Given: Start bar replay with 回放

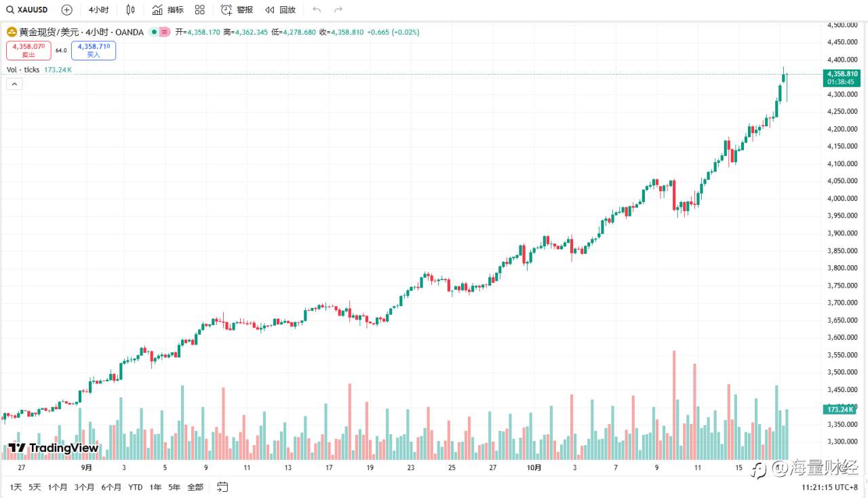Looking at the screenshot, I should (280, 10).
